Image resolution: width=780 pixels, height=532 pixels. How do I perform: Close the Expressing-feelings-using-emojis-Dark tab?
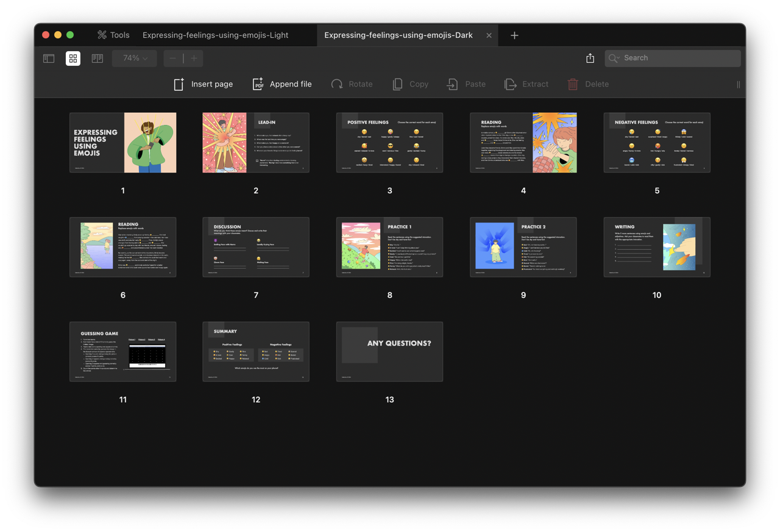click(x=489, y=35)
